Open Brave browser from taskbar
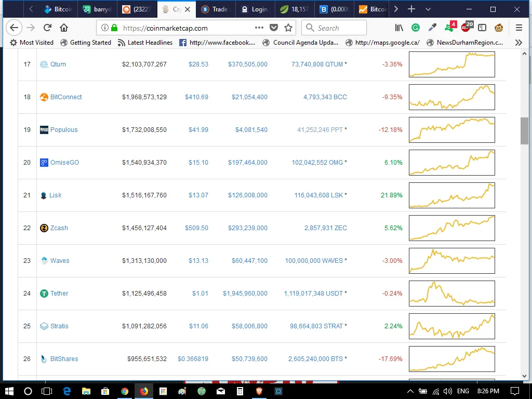The image size is (532, 399). pos(259,391)
